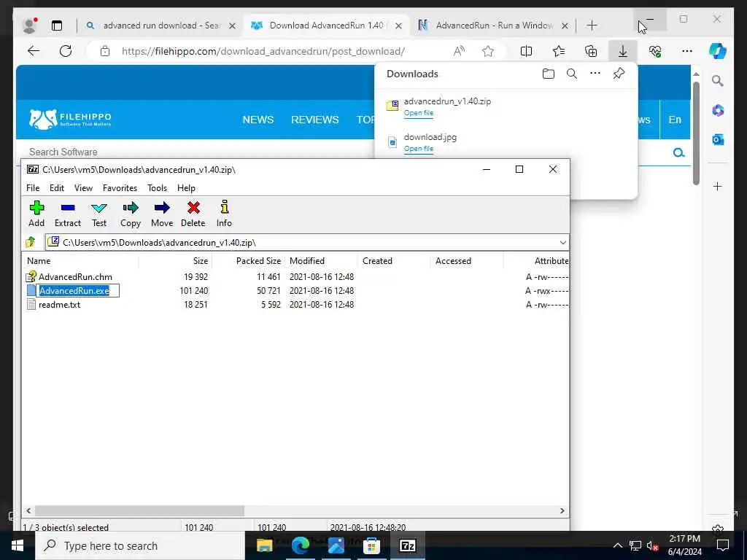Image resolution: width=747 pixels, height=560 pixels.
Task: Refresh the current page
Action: tap(66, 51)
